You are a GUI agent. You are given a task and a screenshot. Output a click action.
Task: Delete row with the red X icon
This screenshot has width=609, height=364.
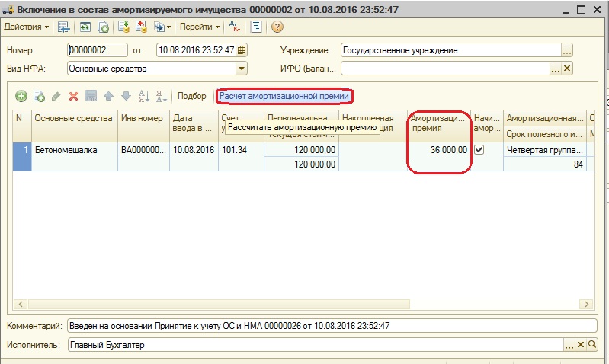coord(74,96)
